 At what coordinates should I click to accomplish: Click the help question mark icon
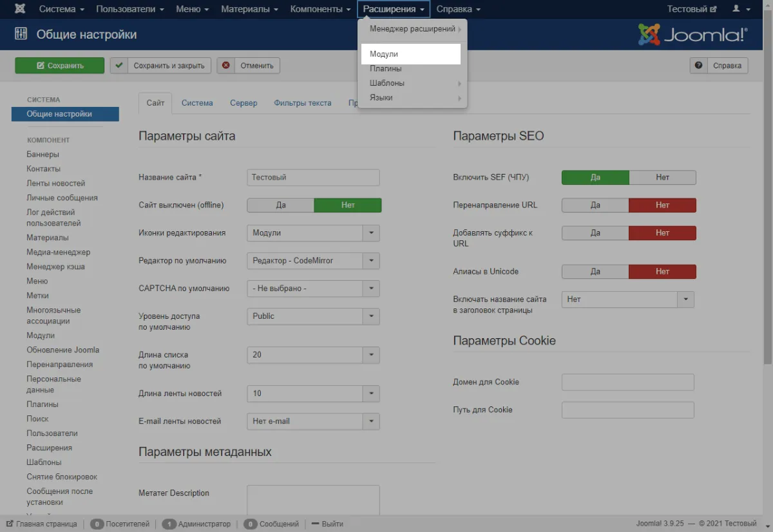click(698, 66)
